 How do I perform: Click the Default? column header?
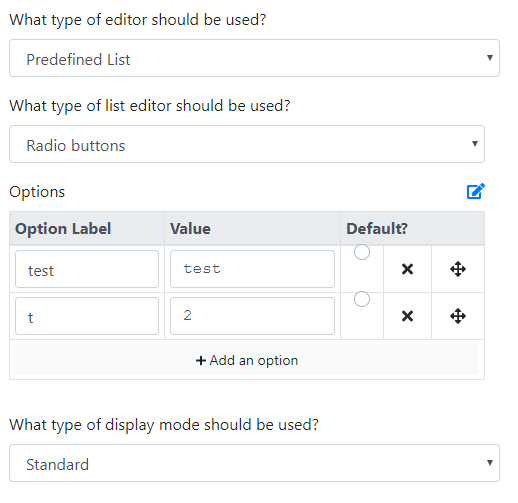click(377, 229)
